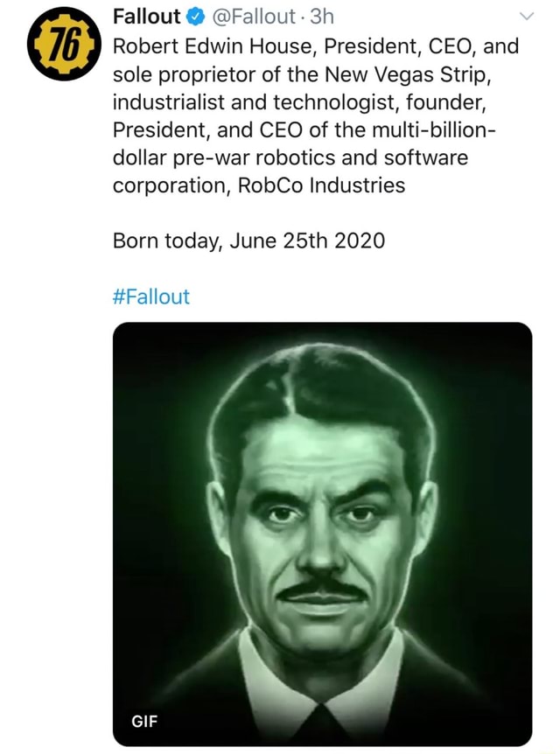Tap the GIF indicator to play animation
Image resolution: width=560 pixels, height=754 pixels.
145,722
